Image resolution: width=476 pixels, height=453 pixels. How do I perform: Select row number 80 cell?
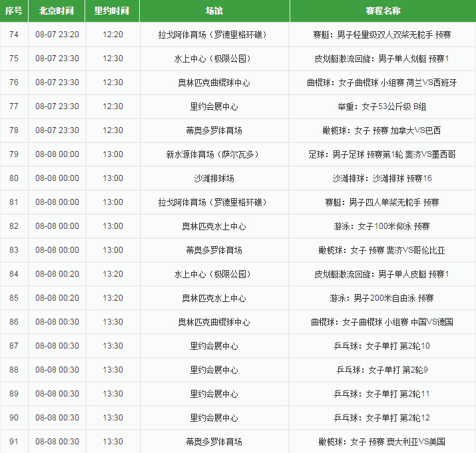pos(14,178)
